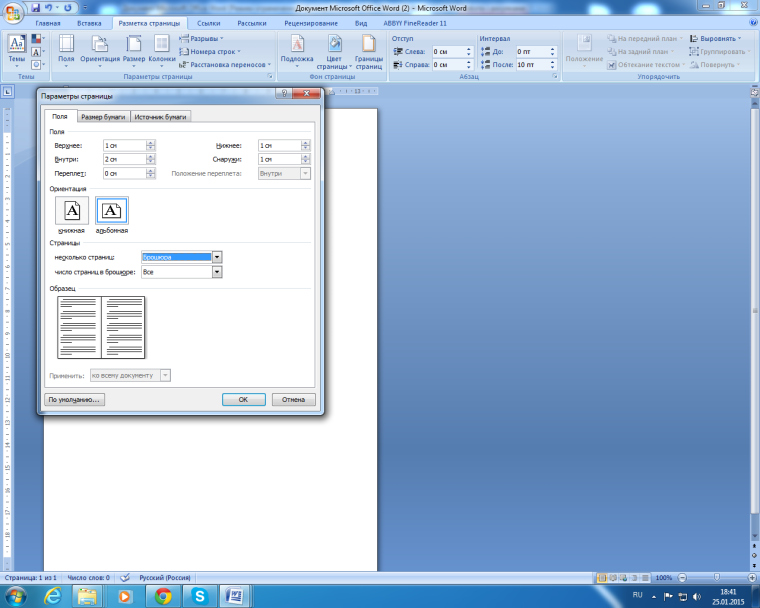
Task: Open the Источник бумаги tab
Action: point(160,117)
